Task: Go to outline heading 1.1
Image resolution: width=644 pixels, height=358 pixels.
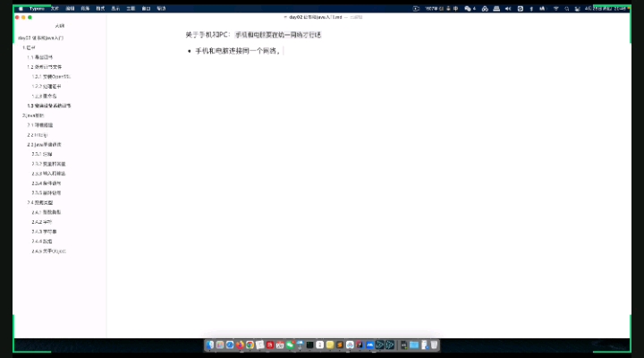Action: point(39,57)
